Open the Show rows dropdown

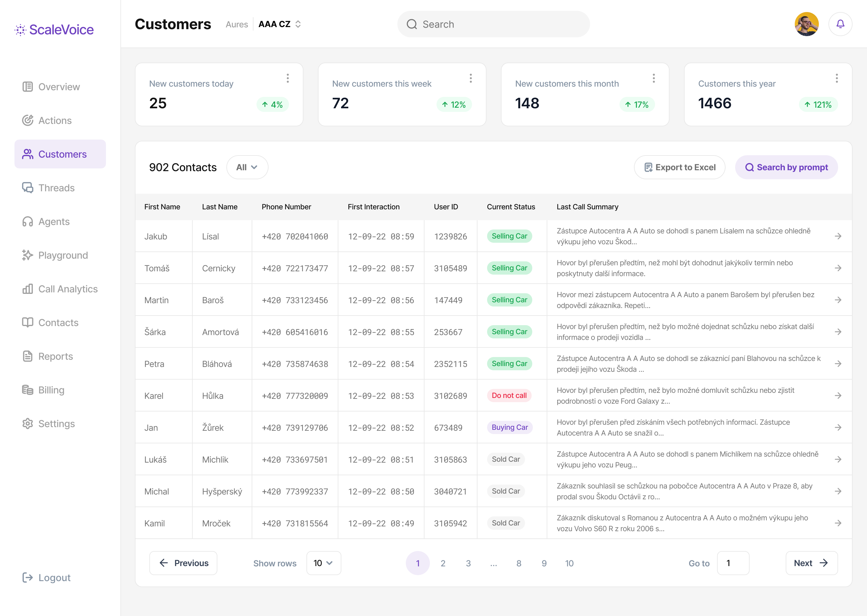coord(323,563)
